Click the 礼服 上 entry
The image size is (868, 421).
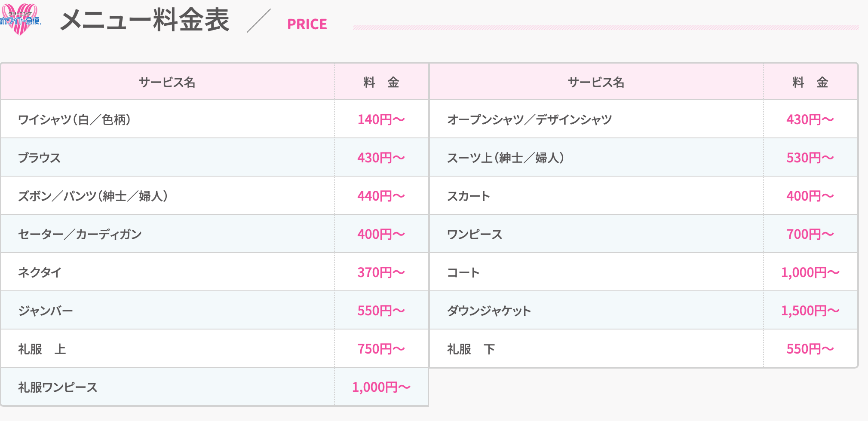pyautogui.click(x=42, y=349)
